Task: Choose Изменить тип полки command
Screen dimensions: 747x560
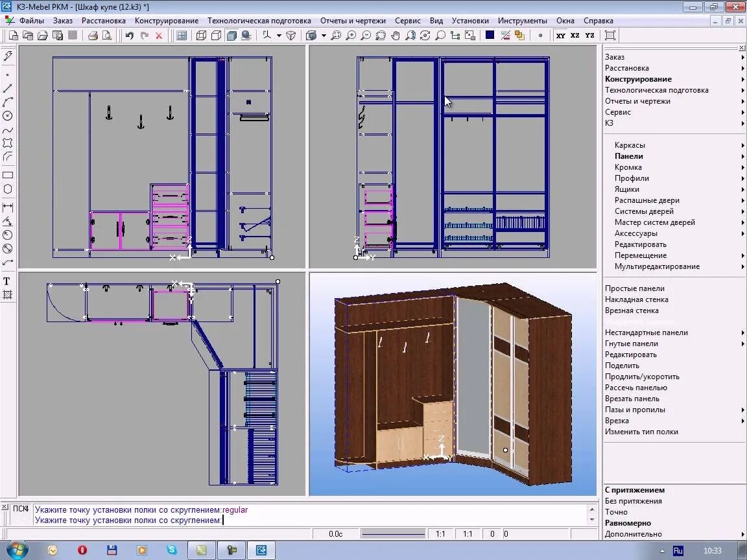Action: pos(641,432)
